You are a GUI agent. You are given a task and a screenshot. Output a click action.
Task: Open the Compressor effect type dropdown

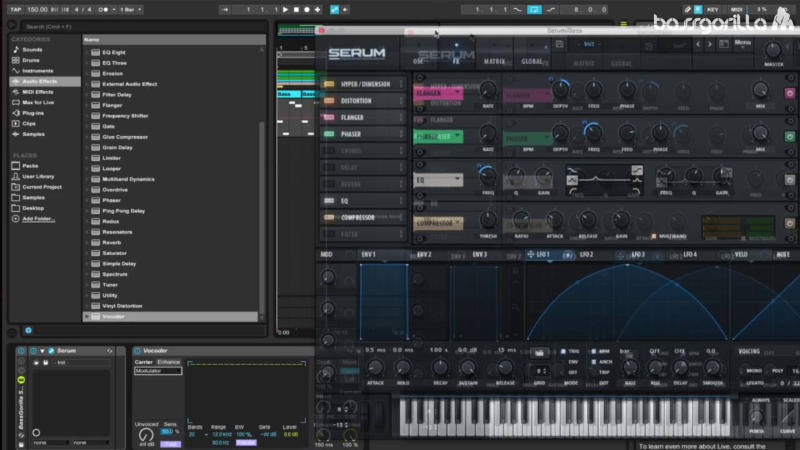click(x=438, y=223)
